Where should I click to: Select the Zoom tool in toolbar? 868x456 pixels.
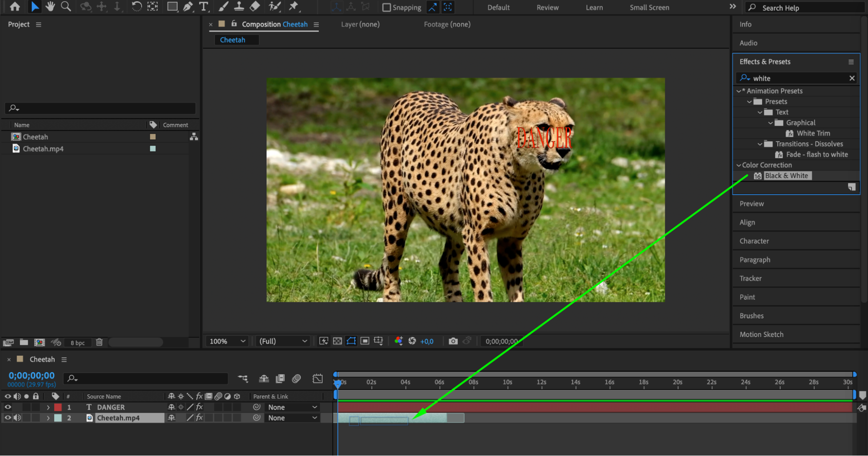pos(66,7)
